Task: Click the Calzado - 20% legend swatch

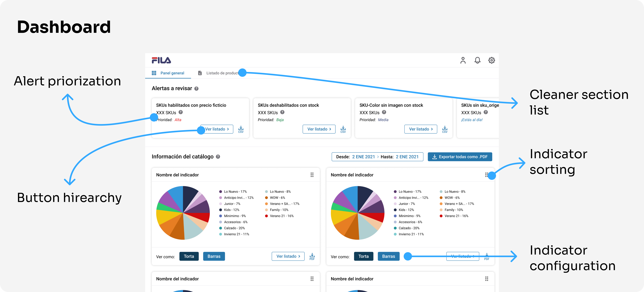Action: (x=221, y=228)
